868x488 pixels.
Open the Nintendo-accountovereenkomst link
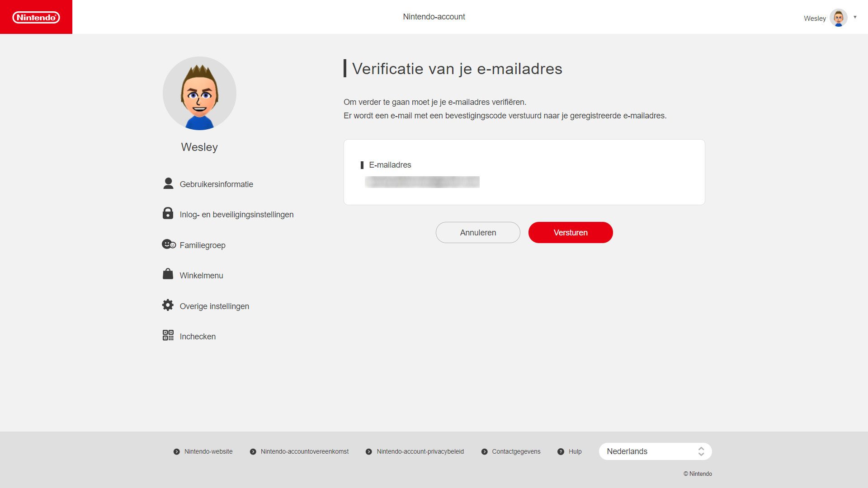[x=305, y=451]
